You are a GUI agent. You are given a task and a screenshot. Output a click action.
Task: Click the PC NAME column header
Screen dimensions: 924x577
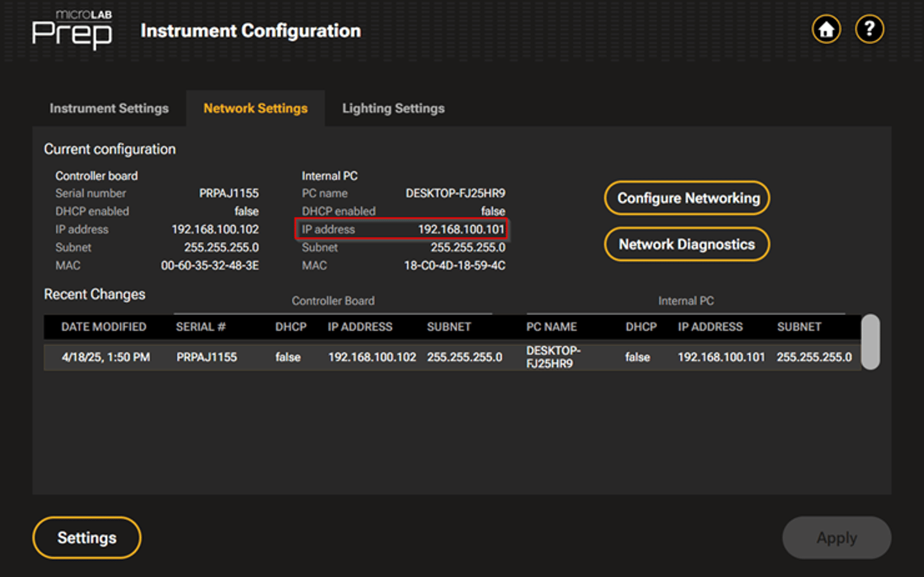[x=552, y=327]
